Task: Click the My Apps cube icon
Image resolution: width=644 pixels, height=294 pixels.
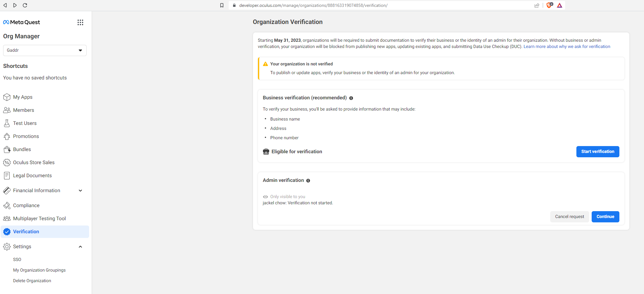Action: [x=7, y=97]
